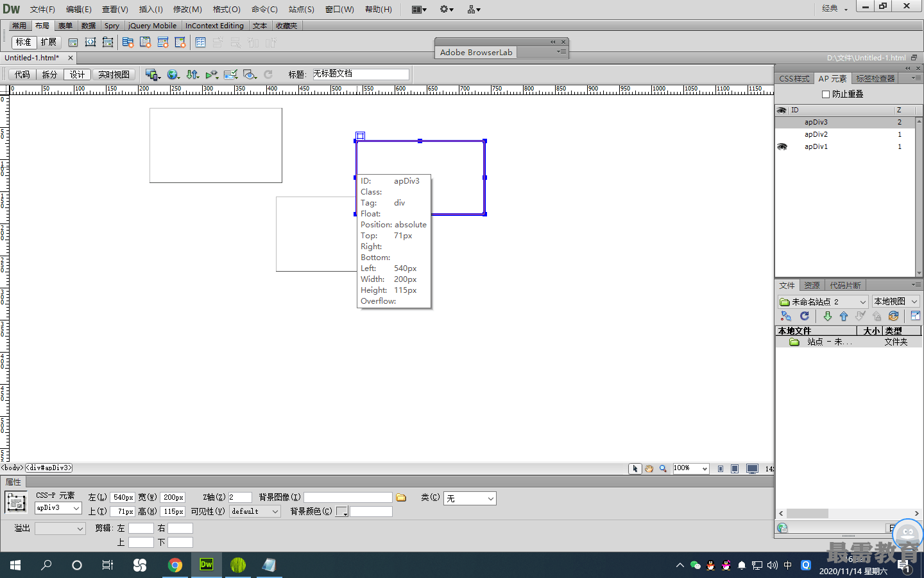Switch to 拆分 view
The image size is (924, 578).
[x=49, y=74]
